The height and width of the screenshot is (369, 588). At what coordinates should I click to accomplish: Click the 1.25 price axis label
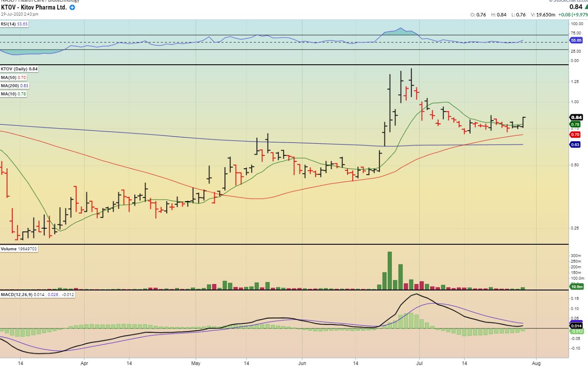point(575,82)
